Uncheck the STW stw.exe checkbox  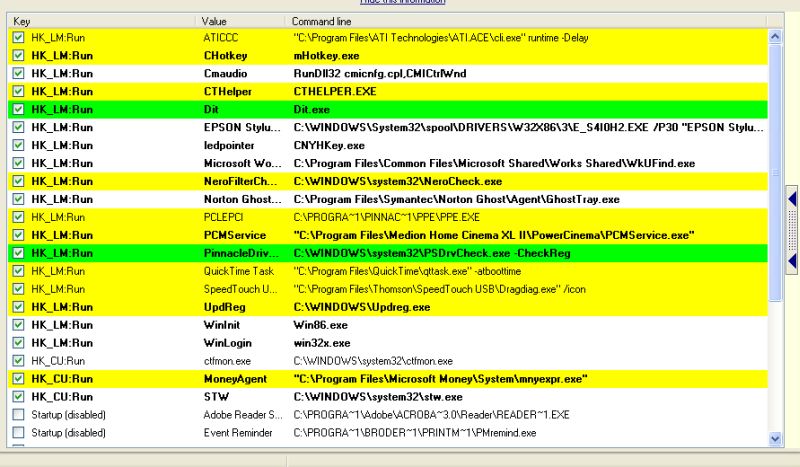click(x=18, y=397)
